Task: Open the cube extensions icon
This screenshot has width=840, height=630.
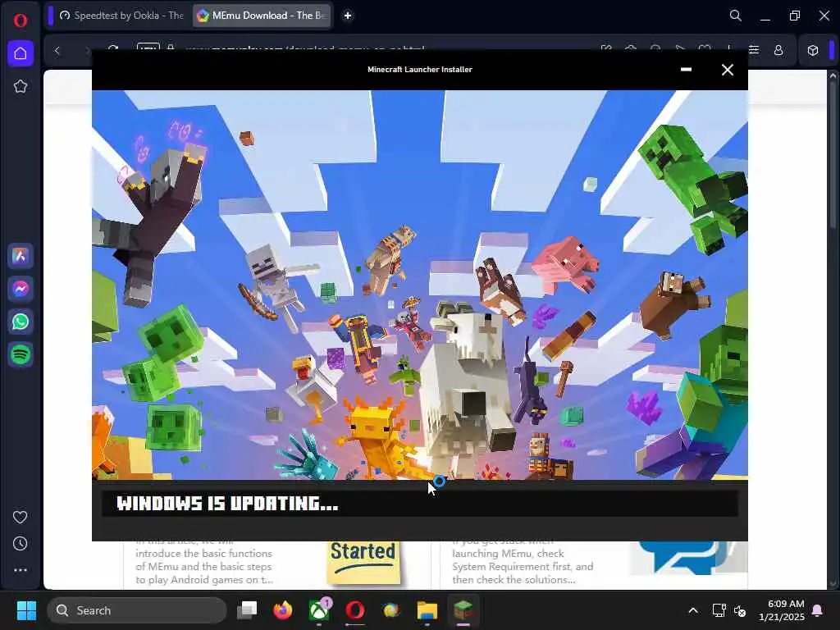Action: tap(813, 50)
